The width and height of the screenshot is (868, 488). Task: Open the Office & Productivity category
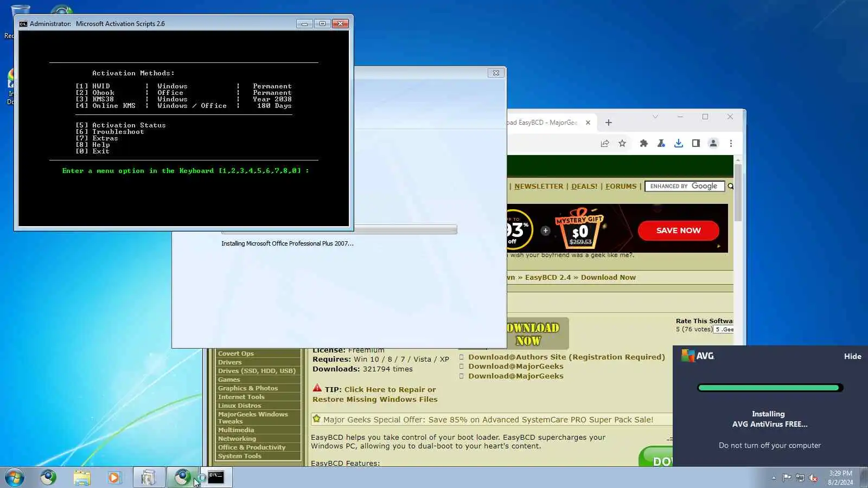coord(252,447)
